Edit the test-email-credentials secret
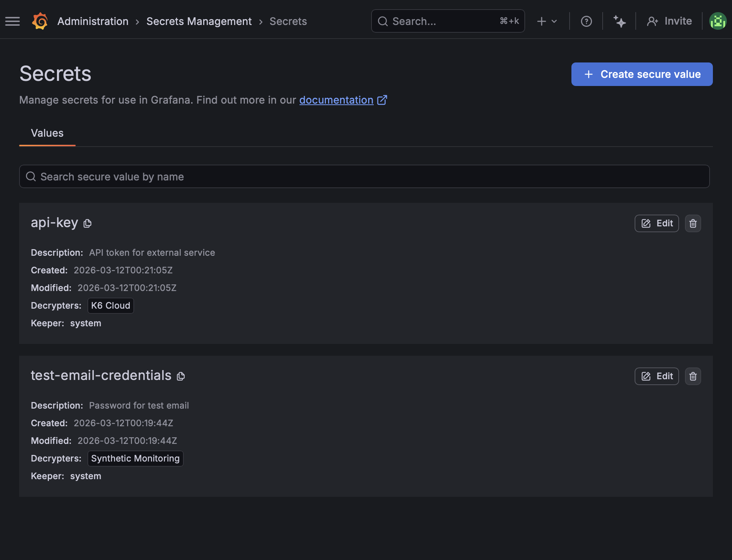The image size is (732, 560). [656, 376]
